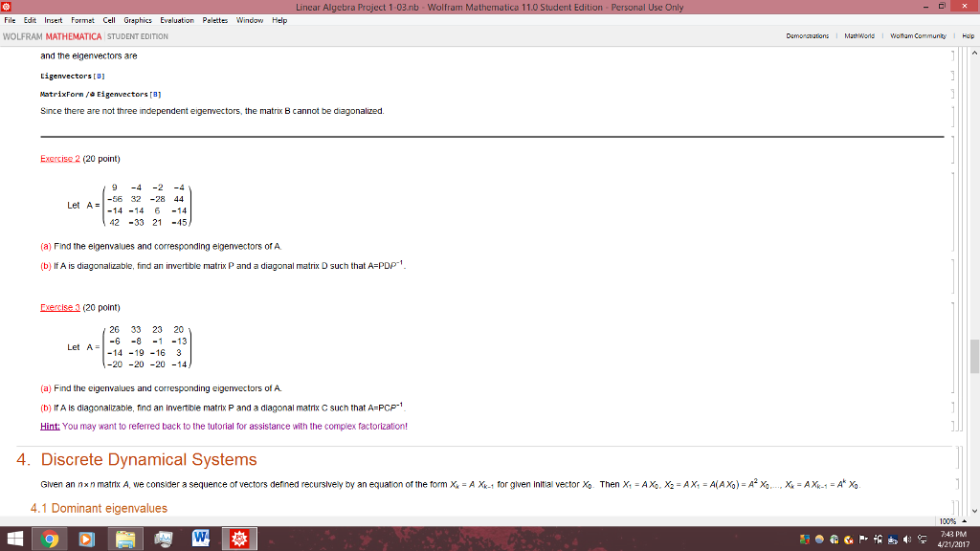Click the Windows Start button
This screenshot has height=551, width=980.
tap(15, 538)
